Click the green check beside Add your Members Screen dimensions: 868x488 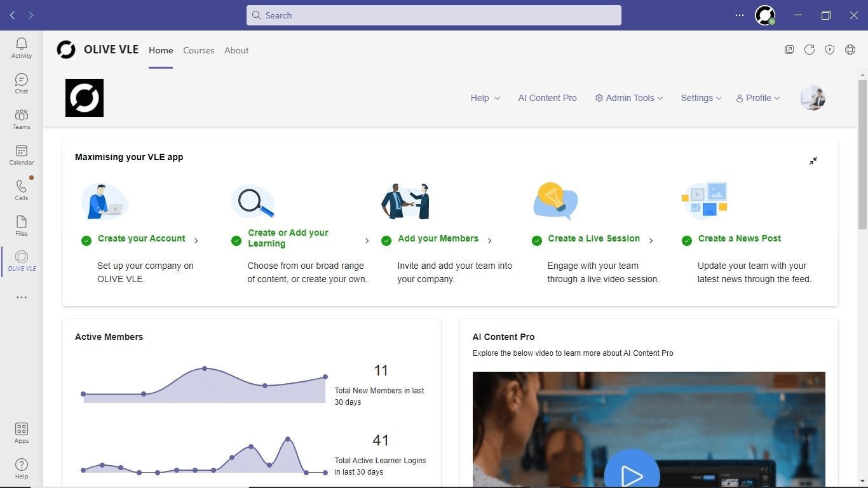386,240
